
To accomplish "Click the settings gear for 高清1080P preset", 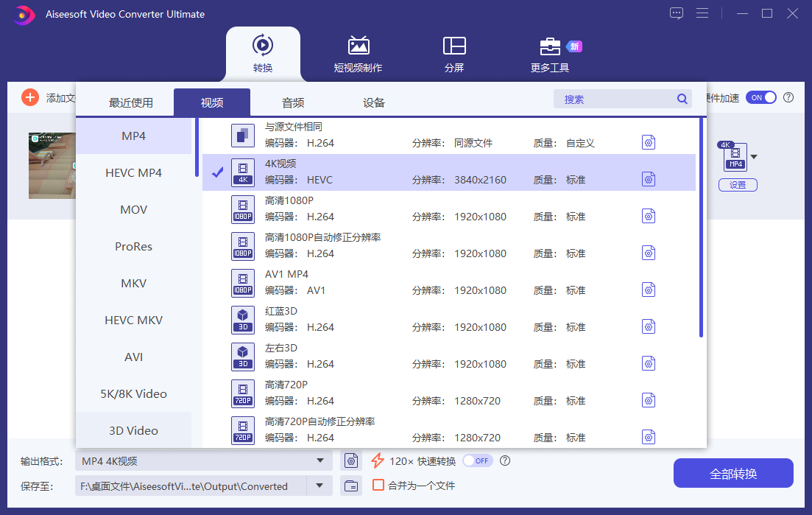I will [648, 216].
